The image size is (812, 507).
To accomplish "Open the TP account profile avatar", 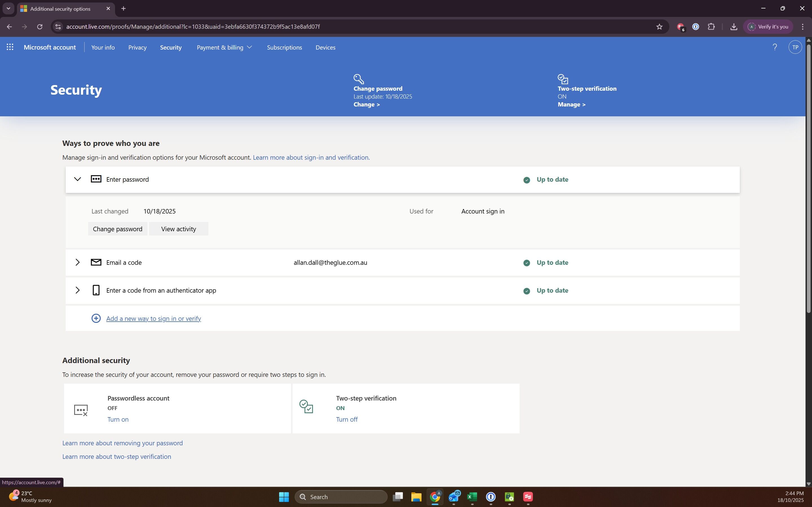I will coord(795,47).
